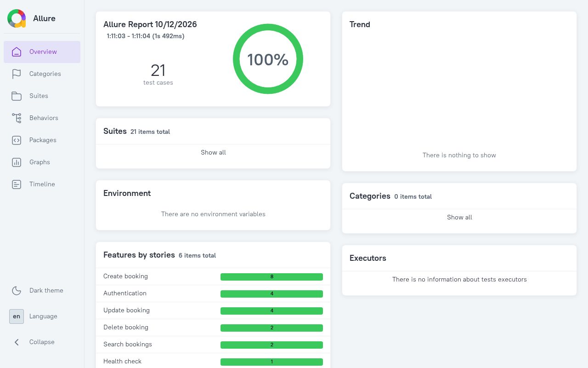Select the Update booking feature row

pos(213,310)
